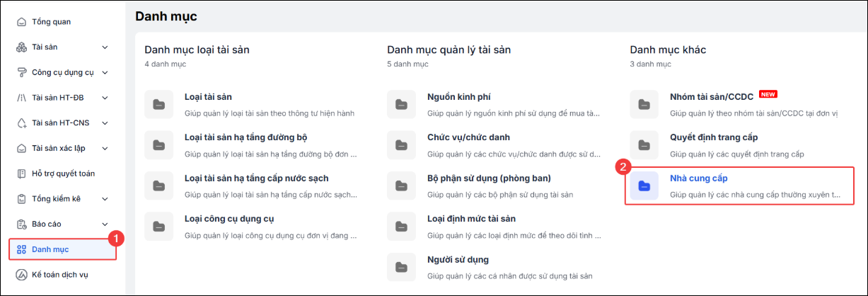Viewport: 868px width, 296px height.
Task: Click the '5 danh mục' count text
Action: [x=407, y=64]
